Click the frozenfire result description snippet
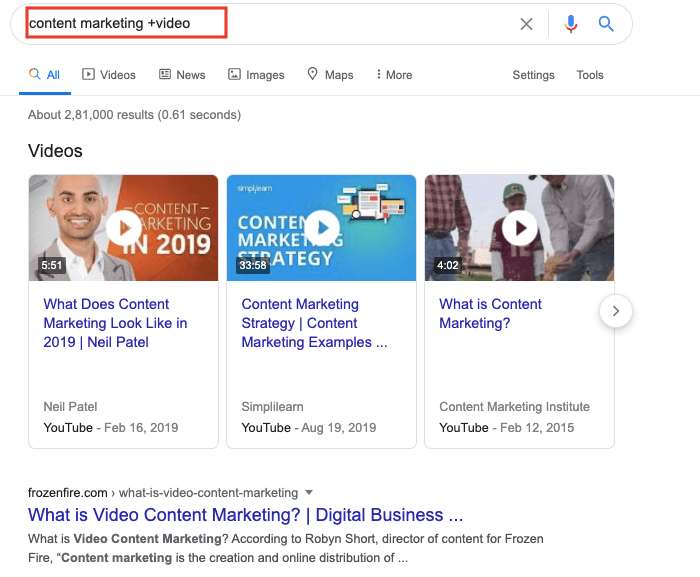The width and height of the screenshot is (700, 577). click(286, 548)
